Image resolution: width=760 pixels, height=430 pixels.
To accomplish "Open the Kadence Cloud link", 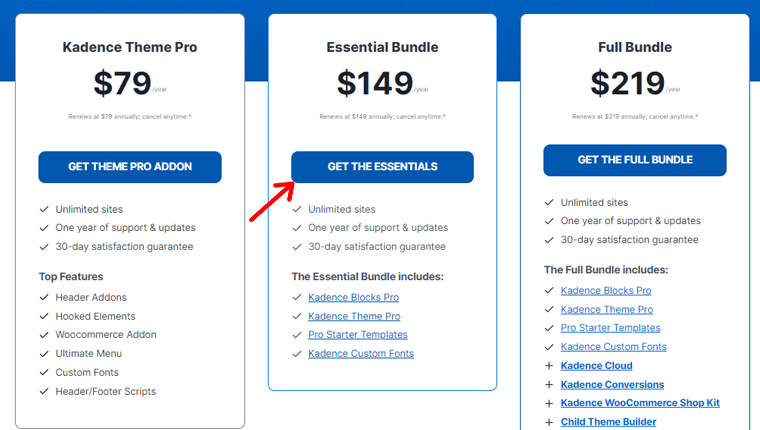I will point(596,366).
